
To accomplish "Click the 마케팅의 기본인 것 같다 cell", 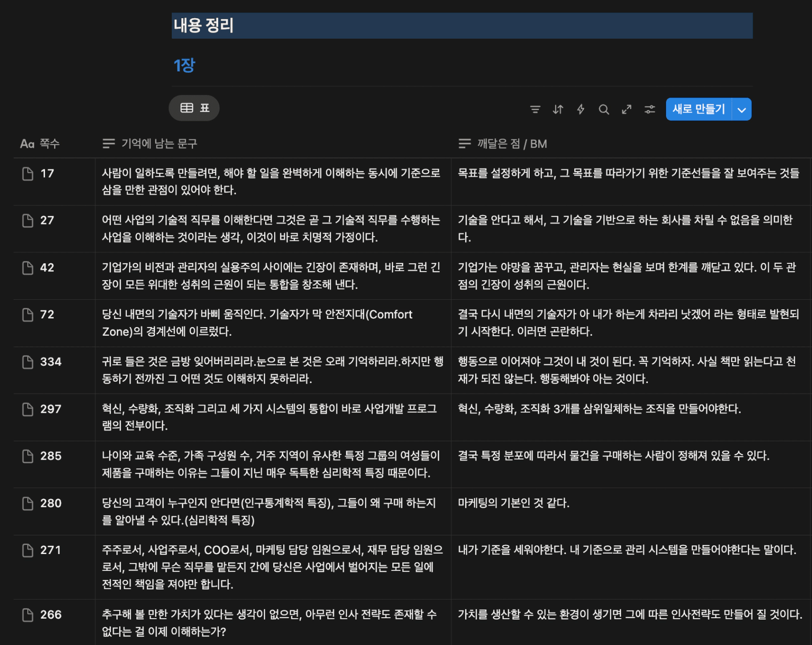I will point(513,503).
